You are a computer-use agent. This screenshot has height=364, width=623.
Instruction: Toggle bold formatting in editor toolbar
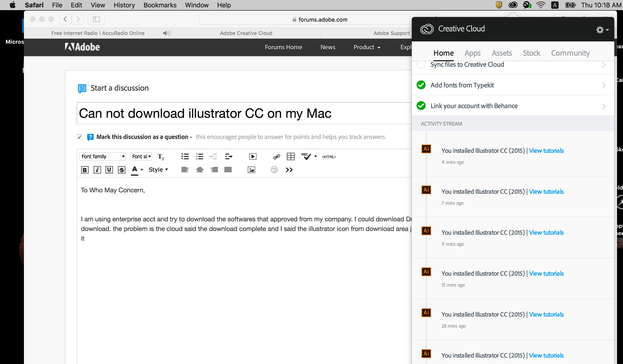(85, 170)
